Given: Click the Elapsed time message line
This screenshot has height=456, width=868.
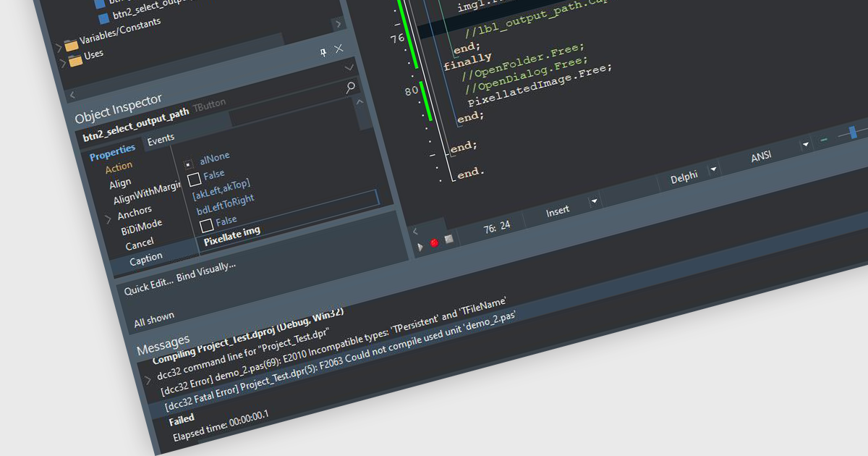Looking at the screenshot, I should 220,425.
